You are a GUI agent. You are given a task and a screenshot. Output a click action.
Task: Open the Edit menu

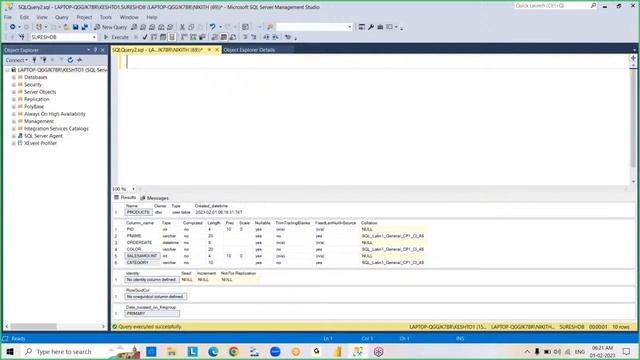point(24,17)
